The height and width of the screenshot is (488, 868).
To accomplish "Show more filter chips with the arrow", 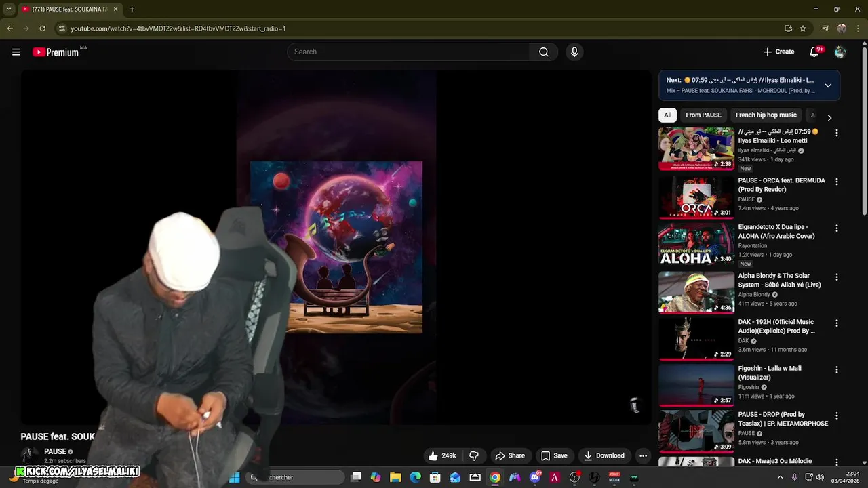I will pyautogui.click(x=829, y=117).
